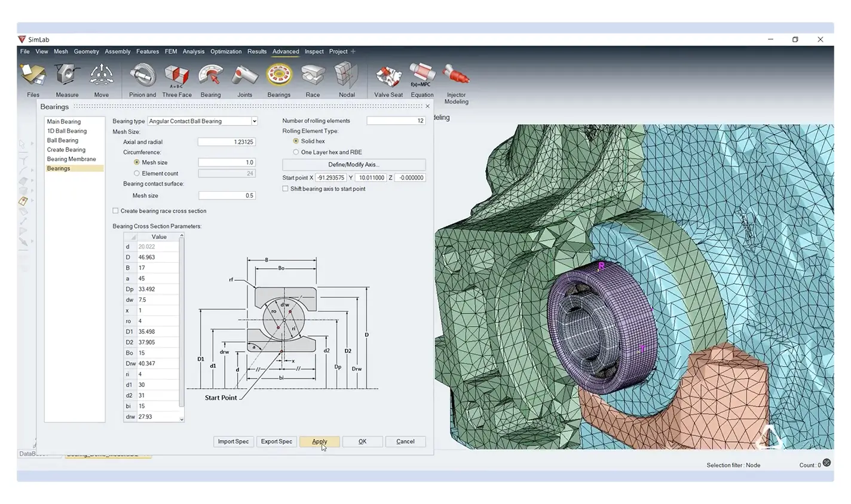851x504 pixels.
Task: Click the Define/Modify Axis button
Action: pos(354,165)
